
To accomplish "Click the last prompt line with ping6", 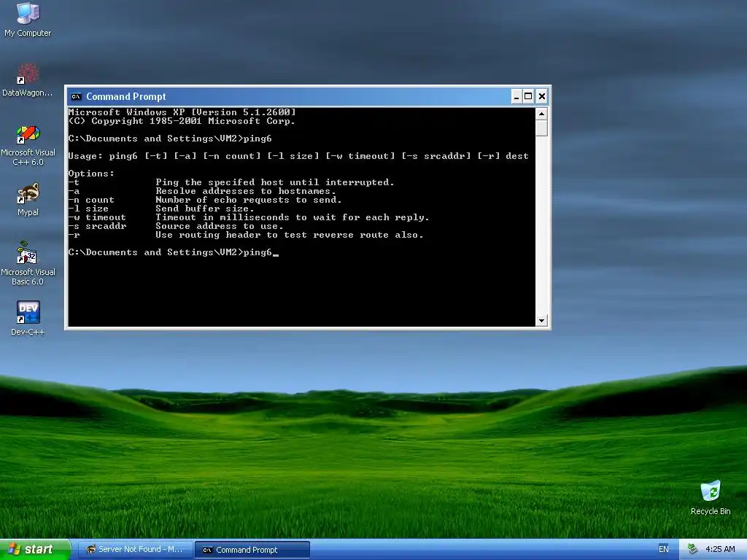I will (x=173, y=252).
